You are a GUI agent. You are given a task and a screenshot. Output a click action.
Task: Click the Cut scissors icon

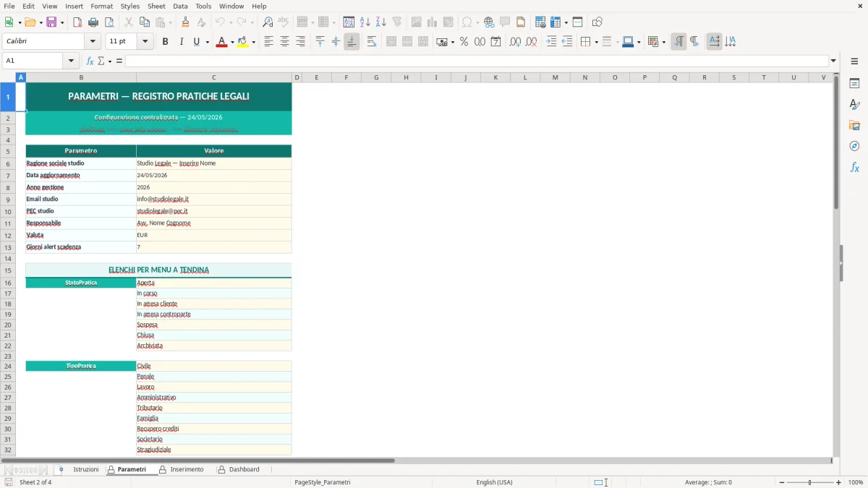128,22
